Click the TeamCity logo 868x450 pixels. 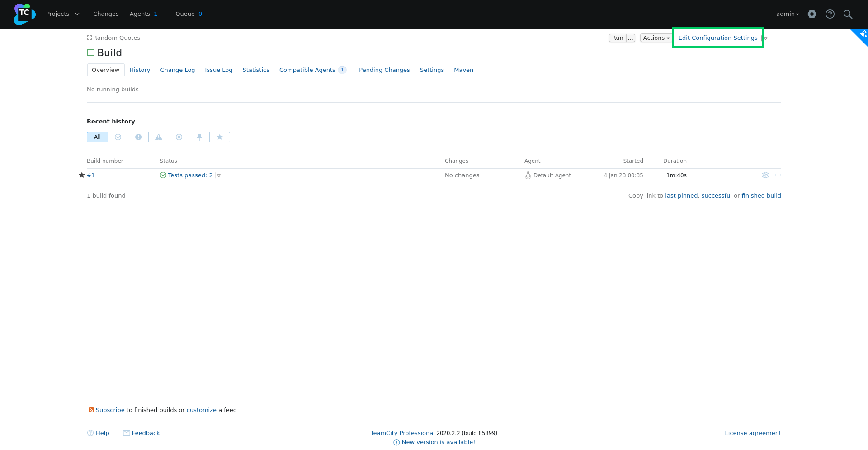coord(24,14)
